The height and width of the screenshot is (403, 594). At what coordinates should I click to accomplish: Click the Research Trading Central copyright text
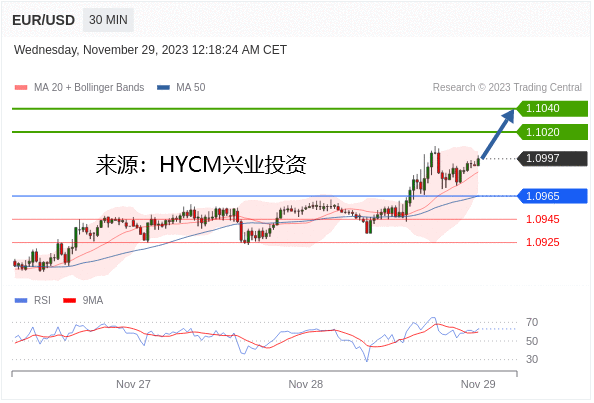coord(507,87)
